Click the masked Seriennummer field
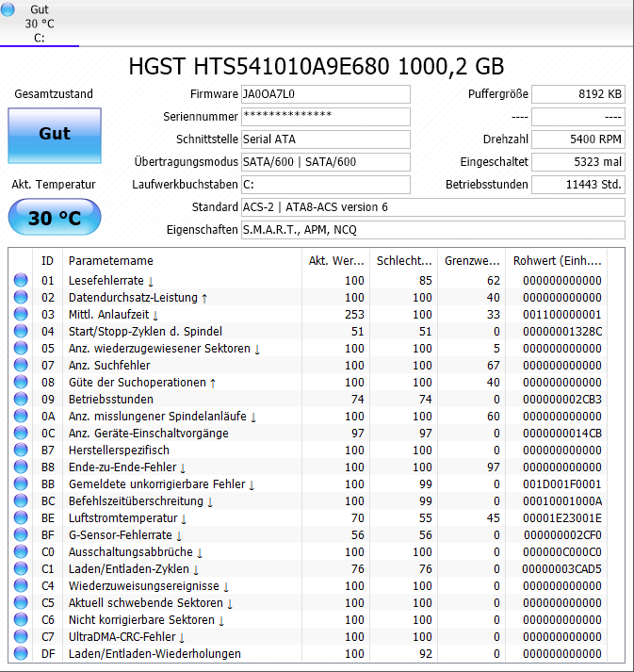 pos(326,117)
